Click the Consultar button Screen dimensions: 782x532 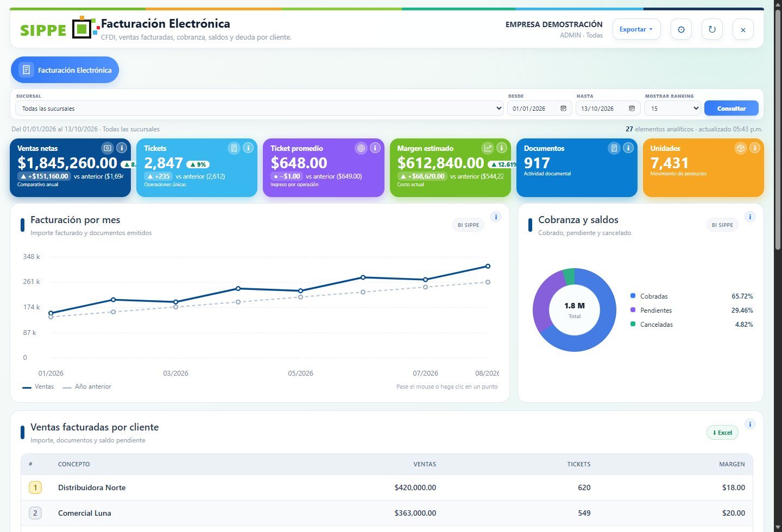731,109
